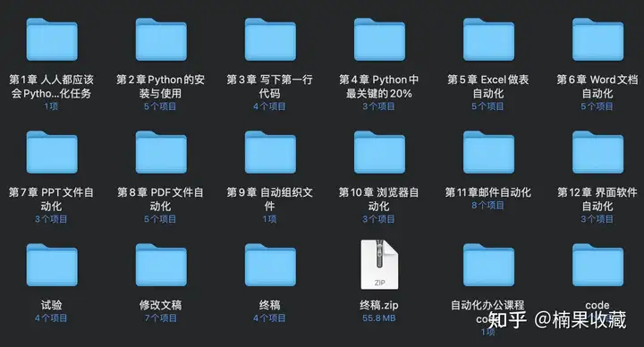
Task: Click the 1项 count under 第9章 自动组织文件
Action: [x=270, y=219]
